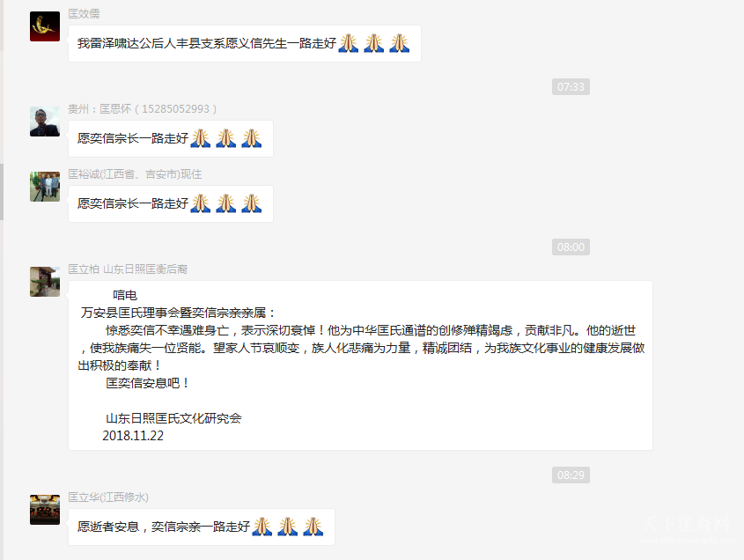Select message 愿逝者安息，奕信宗亲一路走好

tap(201, 527)
